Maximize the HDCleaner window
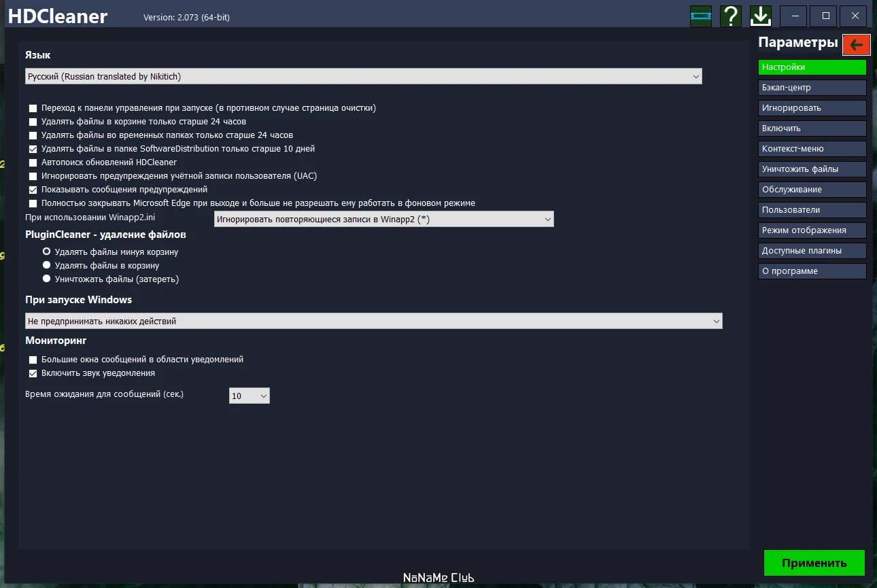 click(x=825, y=16)
